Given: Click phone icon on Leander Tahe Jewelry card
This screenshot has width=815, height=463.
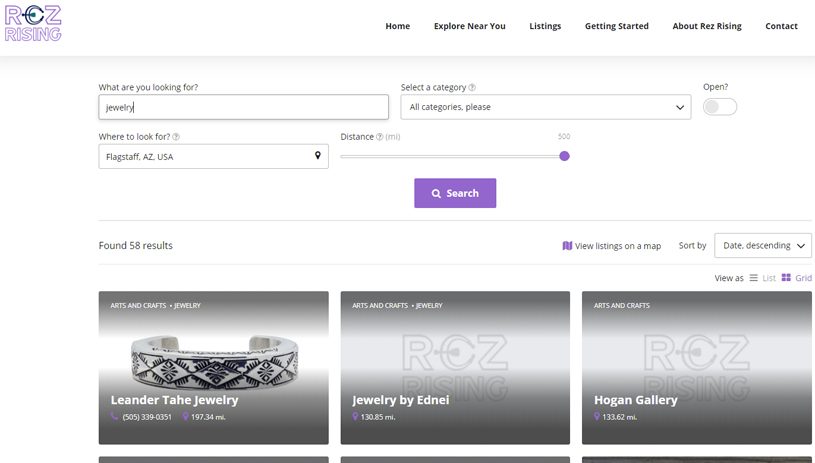Looking at the screenshot, I should coord(114,416).
